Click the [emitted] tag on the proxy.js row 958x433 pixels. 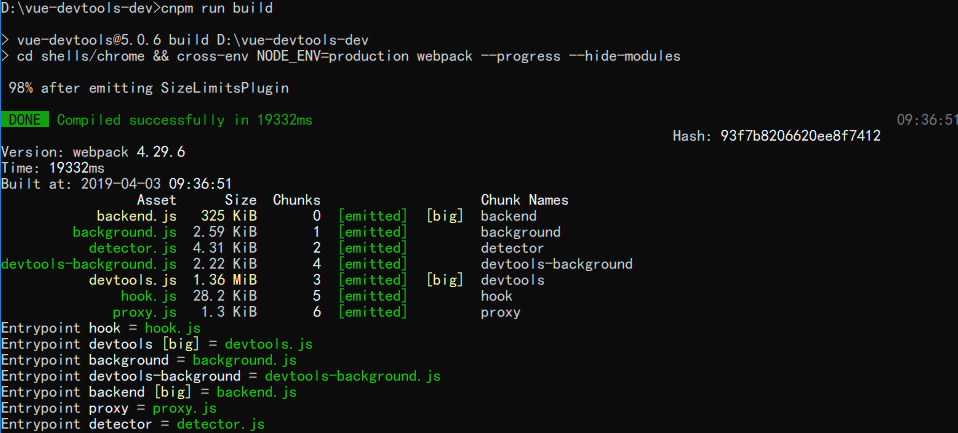[x=372, y=312]
